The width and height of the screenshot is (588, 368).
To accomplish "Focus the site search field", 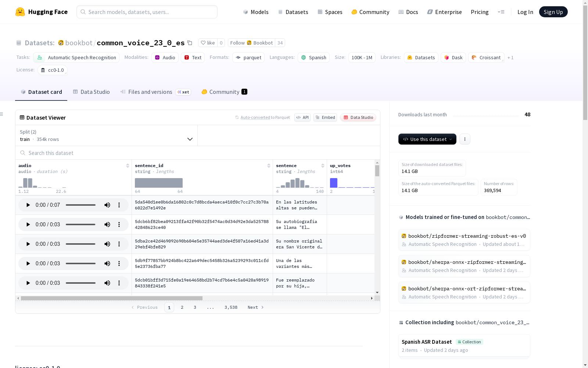I will point(147,12).
